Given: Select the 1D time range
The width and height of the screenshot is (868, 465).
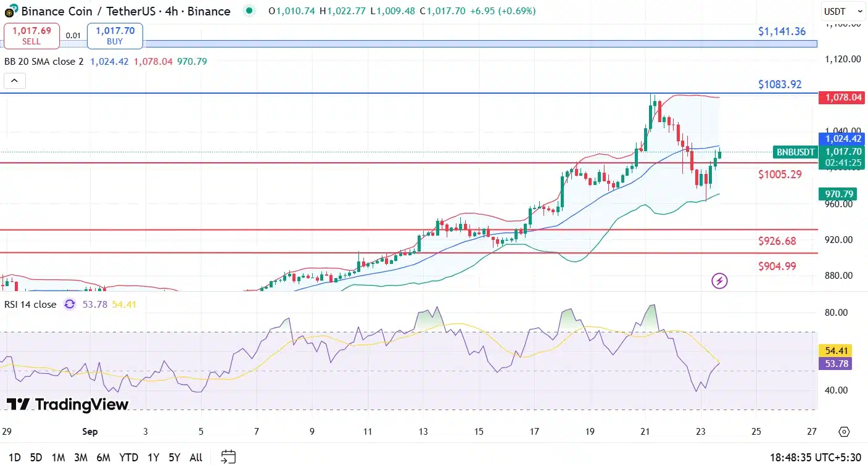Looking at the screenshot, I should point(15,458).
